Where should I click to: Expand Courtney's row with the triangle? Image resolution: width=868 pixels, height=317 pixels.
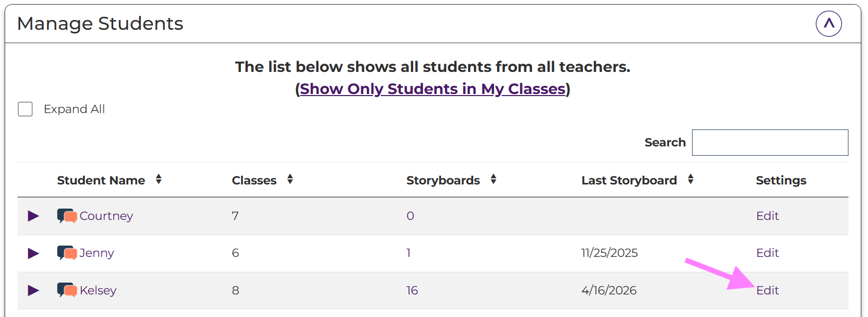(33, 216)
